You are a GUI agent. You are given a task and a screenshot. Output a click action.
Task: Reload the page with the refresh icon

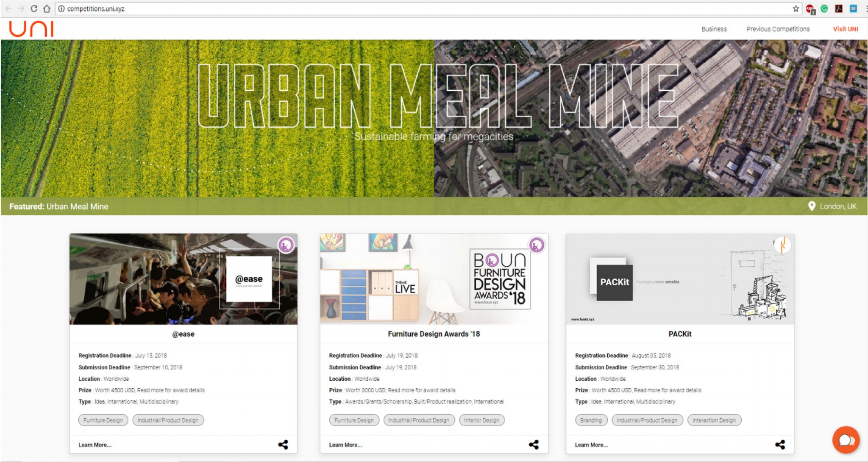click(x=34, y=8)
